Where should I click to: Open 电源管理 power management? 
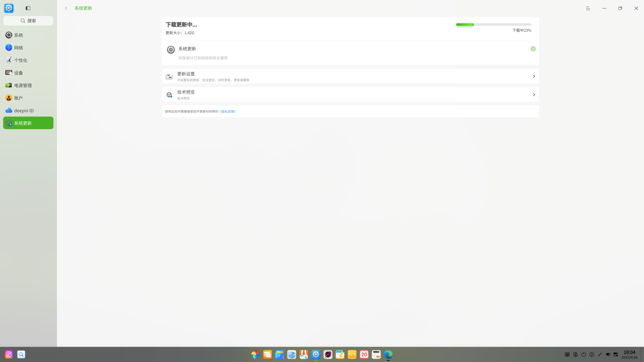(x=28, y=85)
